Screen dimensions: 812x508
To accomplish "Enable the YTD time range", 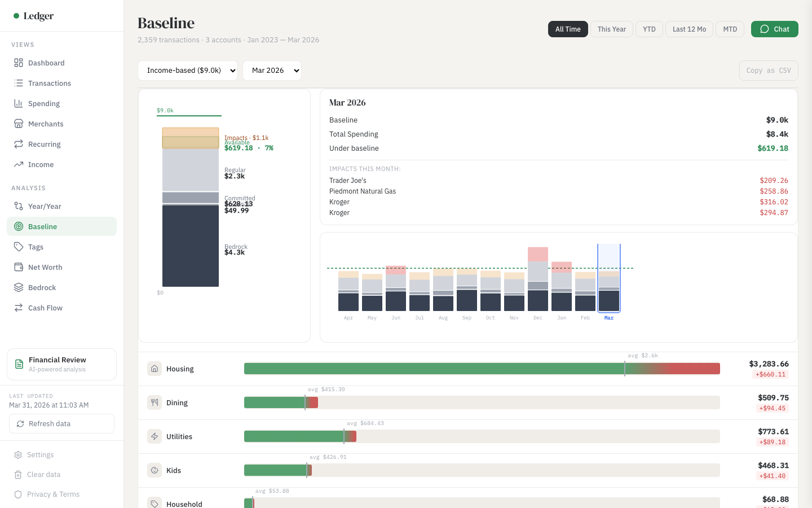I will [x=649, y=29].
